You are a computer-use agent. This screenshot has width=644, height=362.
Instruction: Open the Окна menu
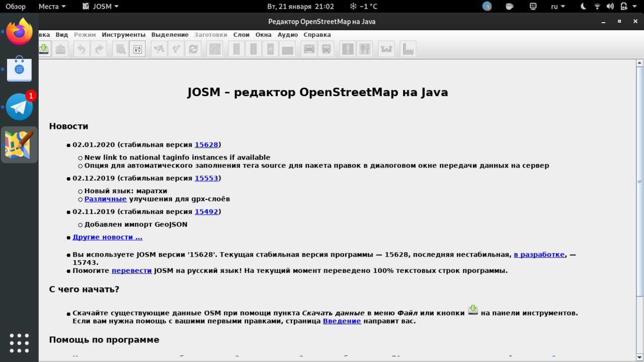coord(264,35)
